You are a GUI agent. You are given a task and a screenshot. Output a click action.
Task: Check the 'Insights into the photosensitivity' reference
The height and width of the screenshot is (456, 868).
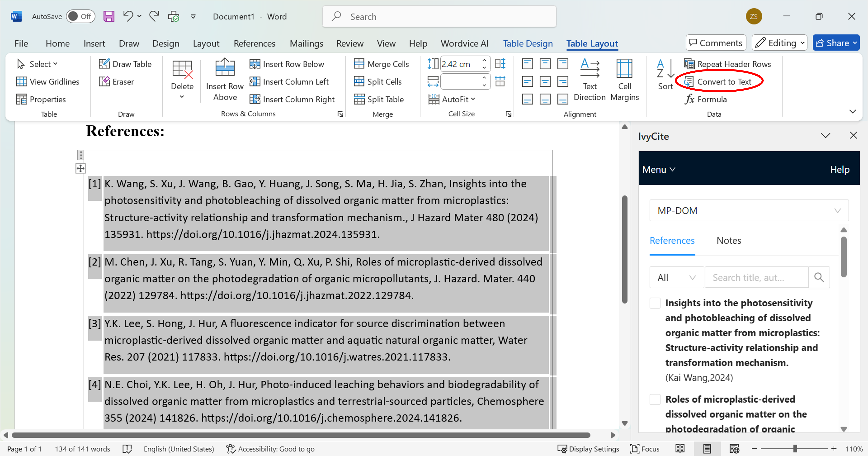click(655, 303)
